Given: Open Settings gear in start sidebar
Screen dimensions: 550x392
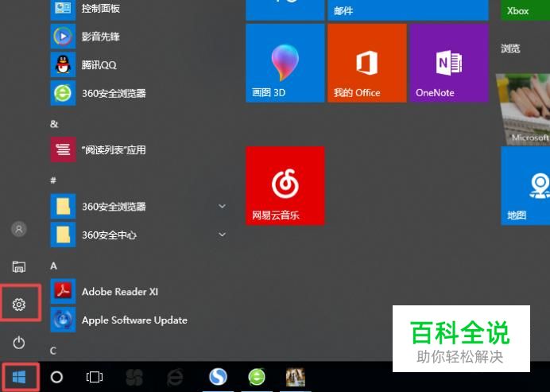Looking at the screenshot, I should 19,305.
